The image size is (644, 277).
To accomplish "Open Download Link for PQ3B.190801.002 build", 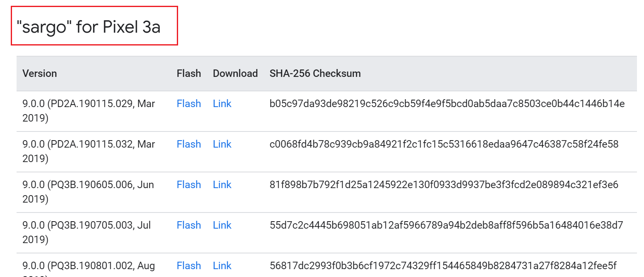I will point(222,266).
